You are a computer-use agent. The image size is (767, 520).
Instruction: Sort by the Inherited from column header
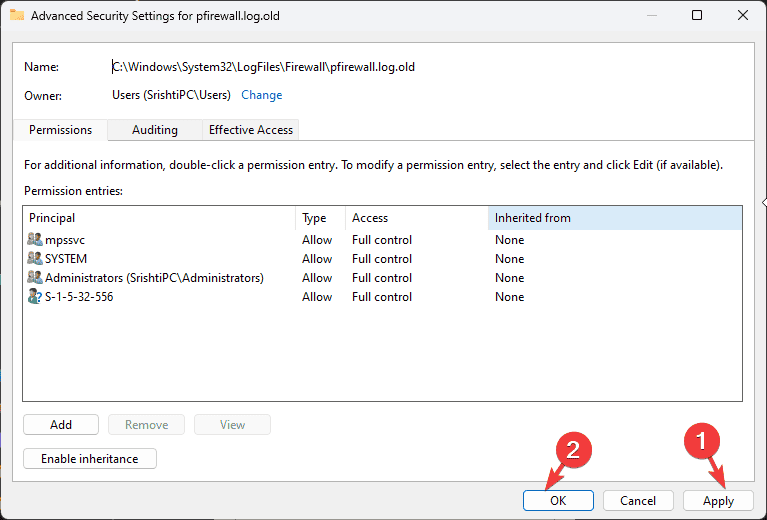[x=615, y=218]
